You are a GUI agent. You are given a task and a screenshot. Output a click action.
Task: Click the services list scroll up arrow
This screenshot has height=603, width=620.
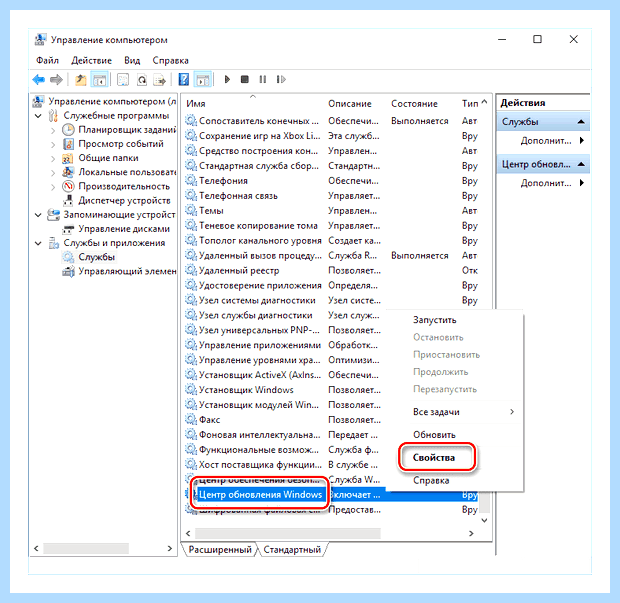click(x=484, y=102)
